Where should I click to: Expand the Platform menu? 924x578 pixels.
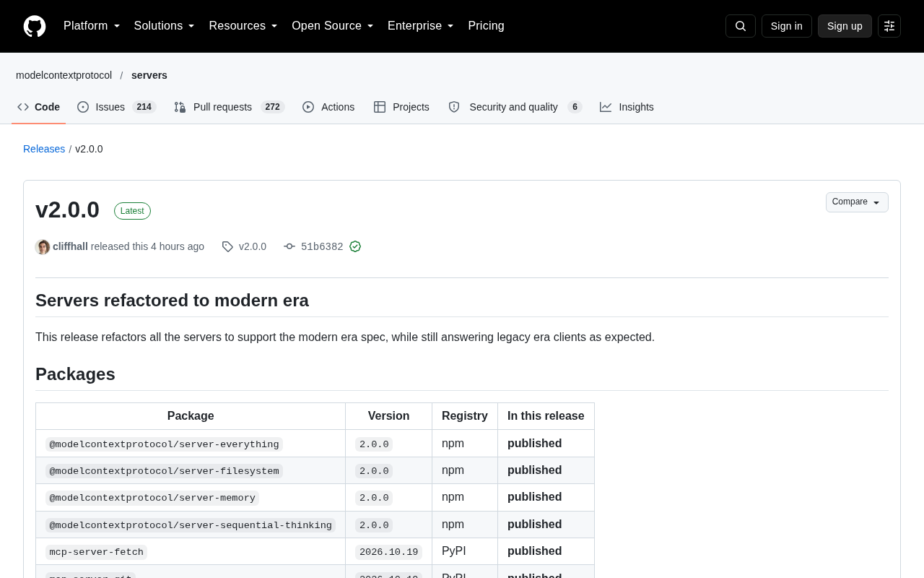coord(92,26)
